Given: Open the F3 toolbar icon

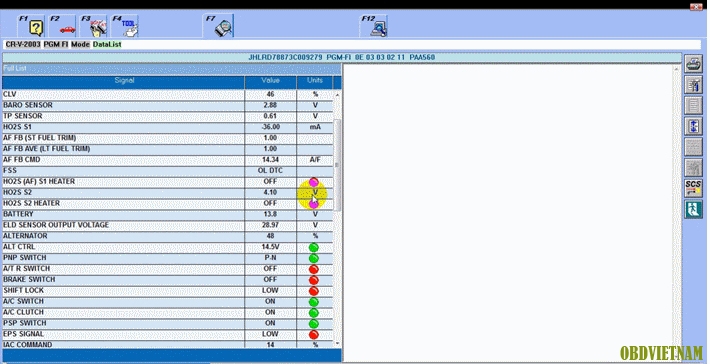Looking at the screenshot, I should 97,27.
